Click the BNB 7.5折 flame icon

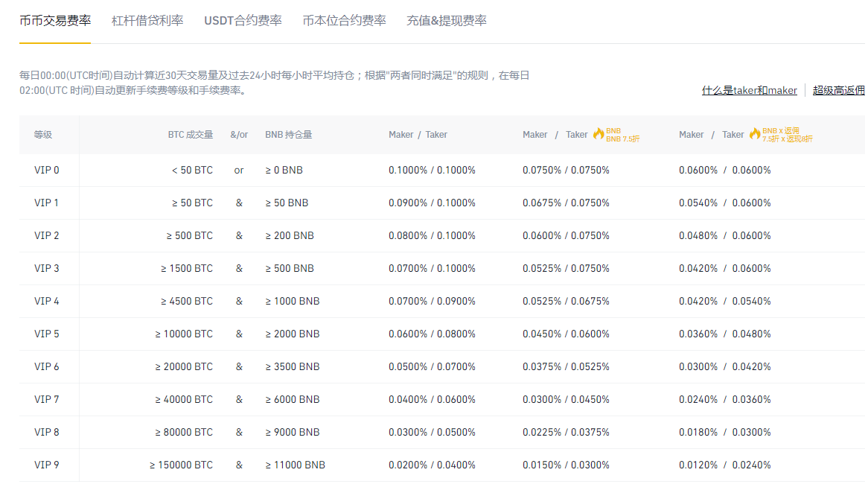click(x=599, y=133)
